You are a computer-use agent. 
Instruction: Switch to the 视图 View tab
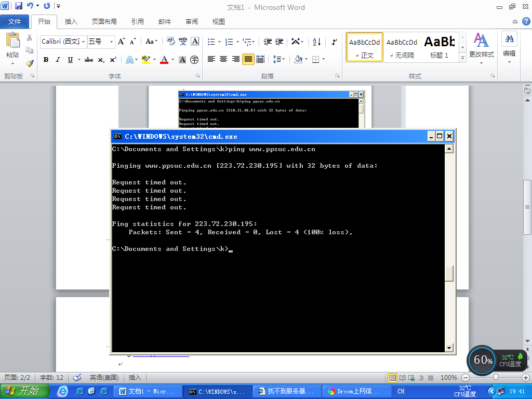(219, 22)
